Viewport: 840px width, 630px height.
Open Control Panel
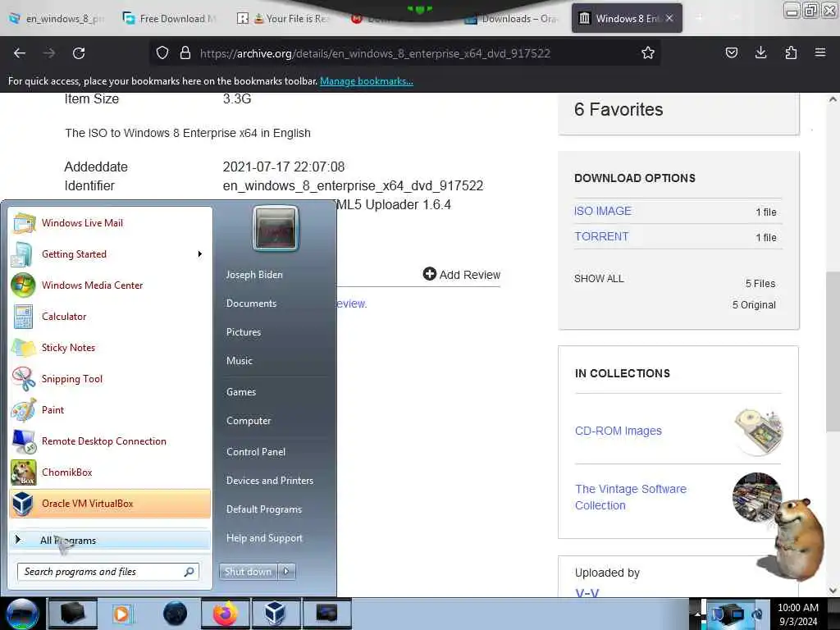tap(256, 452)
